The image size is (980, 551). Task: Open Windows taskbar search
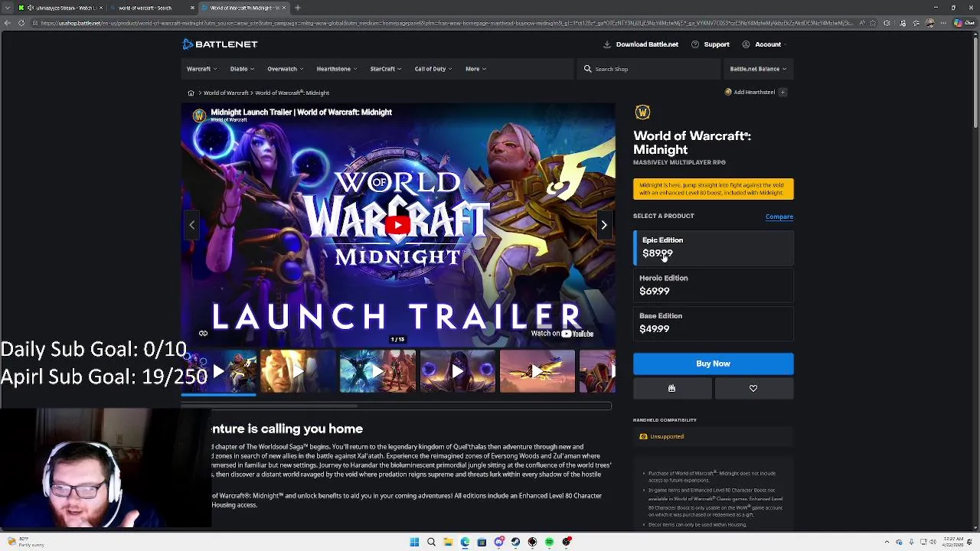pos(431,542)
